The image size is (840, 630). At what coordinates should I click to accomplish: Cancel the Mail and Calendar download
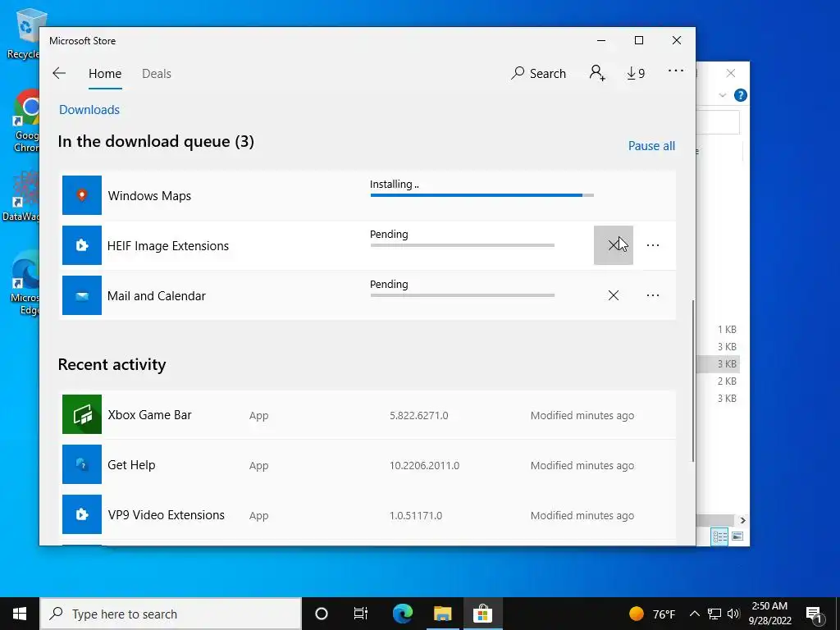tap(614, 295)
